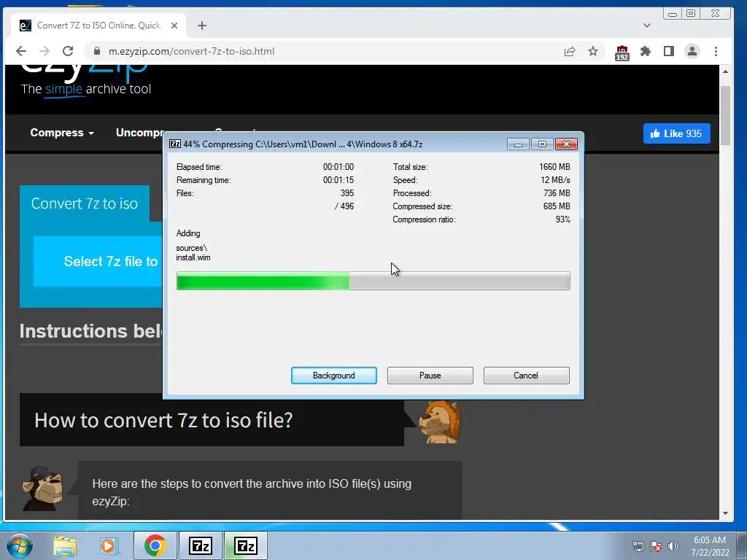Click the page scrollbar thumb
Image resolution: width=747 pixels, height=560 pixels.
coord(725,116)
